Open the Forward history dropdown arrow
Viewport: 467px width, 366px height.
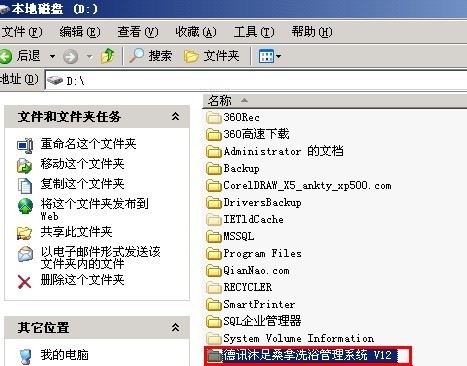point(89,56)
